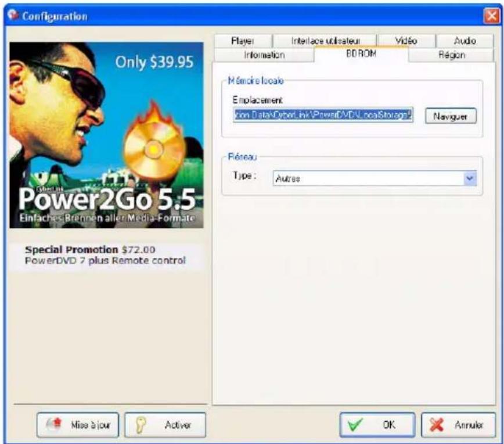504x444 pixels.
Task: Select the Vidéo tab
Action: pos(406,41)
